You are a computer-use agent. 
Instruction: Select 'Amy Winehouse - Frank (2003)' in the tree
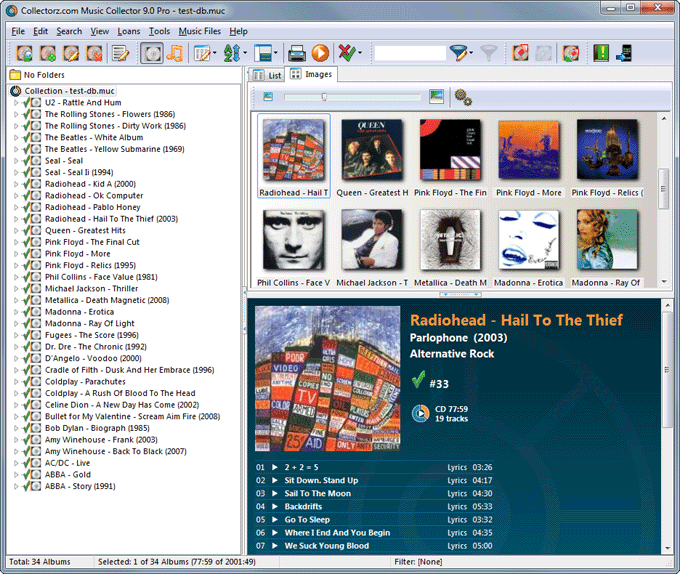[101, 440]
